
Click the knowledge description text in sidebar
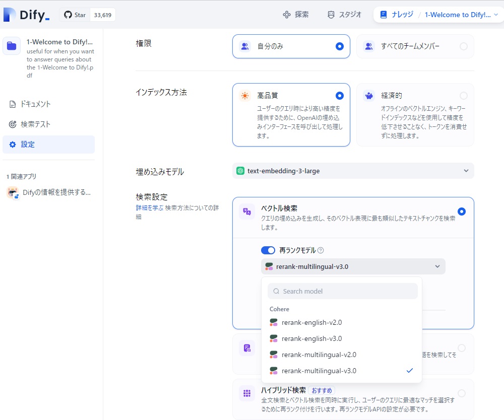(x=60, y=63)
